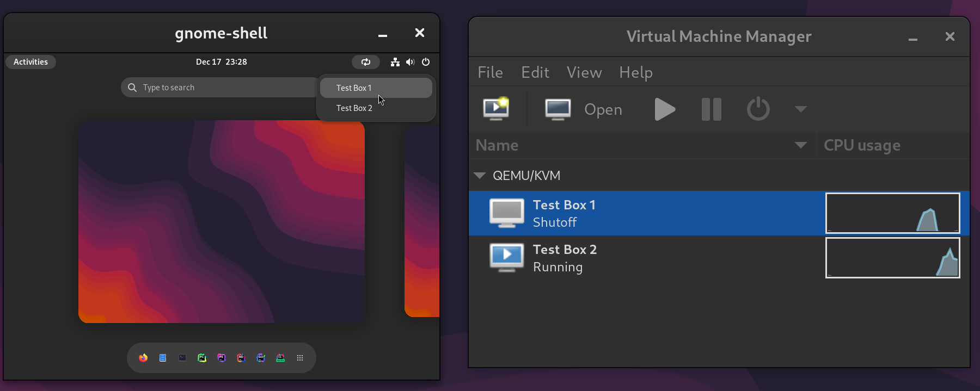
Task: Select the second workspace at right edge
Action: pos(422,221)
